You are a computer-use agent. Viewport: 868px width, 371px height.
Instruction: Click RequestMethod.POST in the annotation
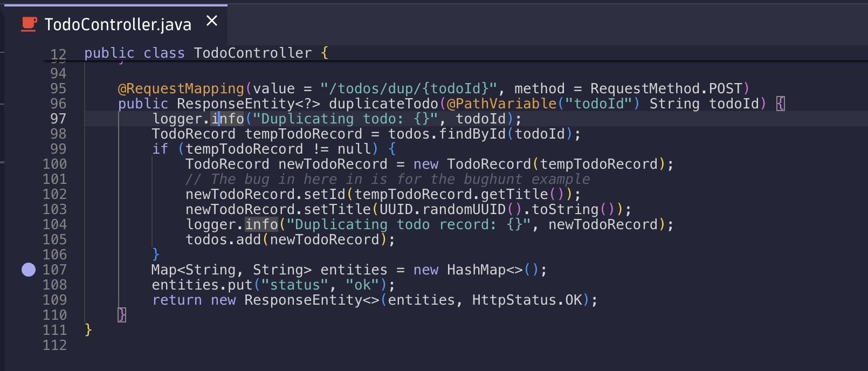pos(666,88)
